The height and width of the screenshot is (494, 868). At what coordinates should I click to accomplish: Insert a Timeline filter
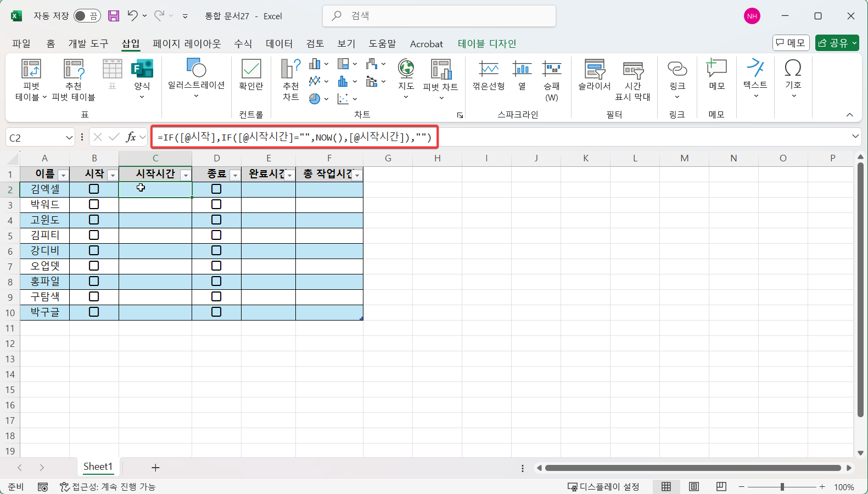[x=632, y=80]
